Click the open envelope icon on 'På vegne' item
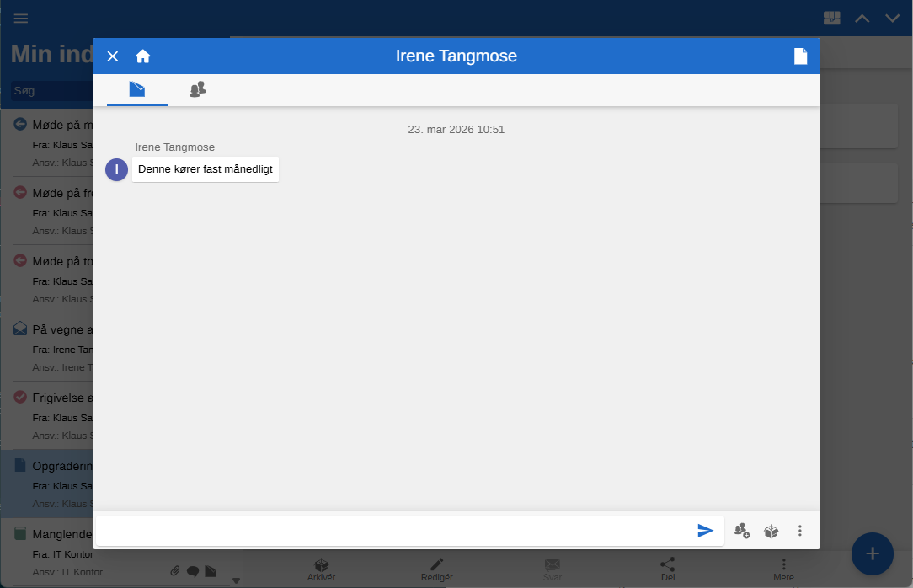This screenshot has width=913, height=588. [x=20, y=329]
